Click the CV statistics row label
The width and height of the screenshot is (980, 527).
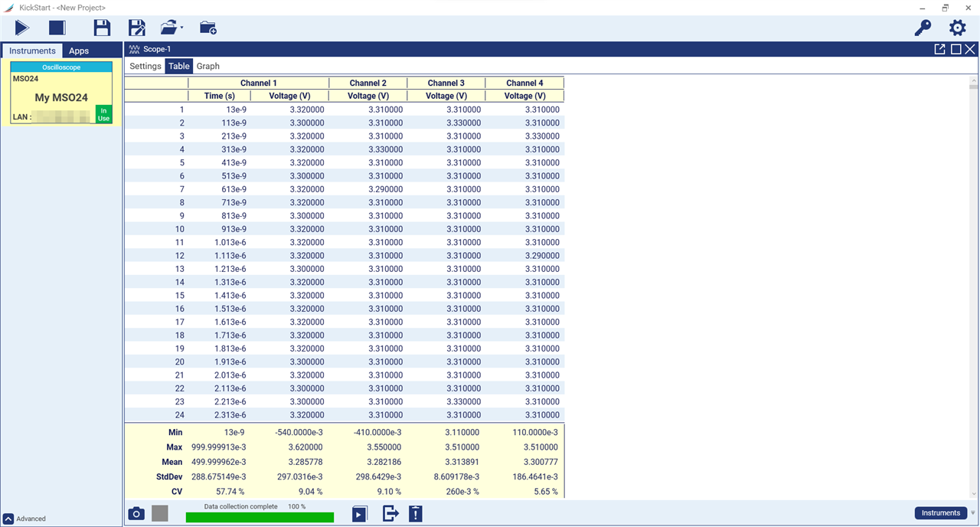pos(177,491)
